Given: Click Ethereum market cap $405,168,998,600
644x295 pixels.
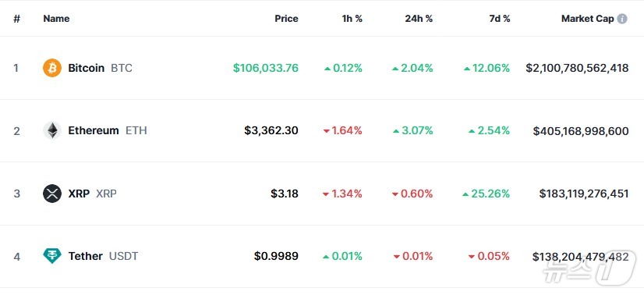Looking at the screenshot, I should click(581, 131).
